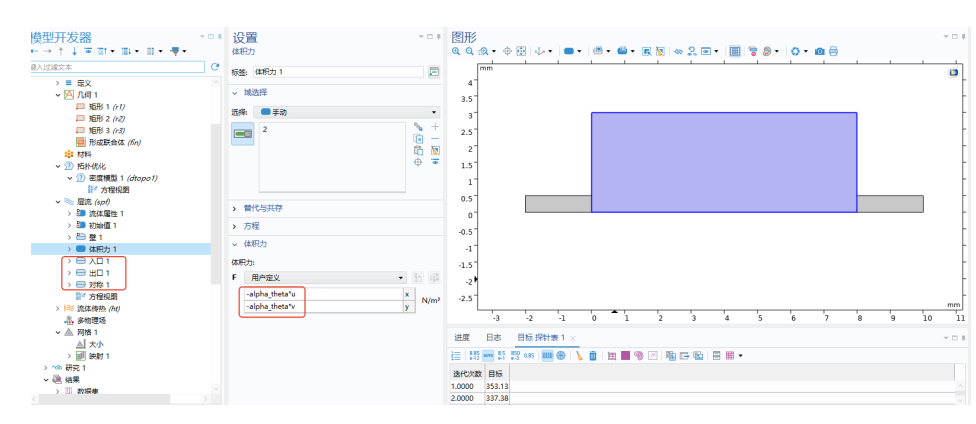This screenshot has height=424, width=976.
Task: Select the 出口 1 node
Action: [100, 273]
